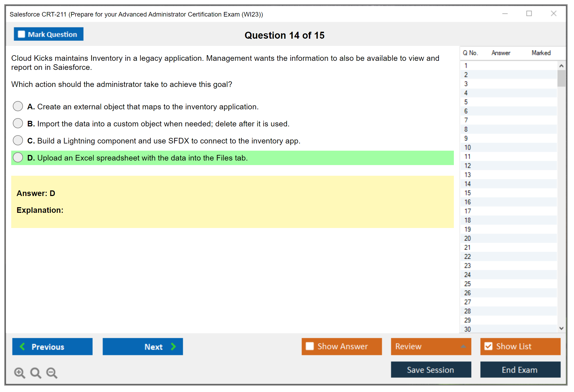
Task: Uncheck the Show List checkbox
Action: coord(488,346)
